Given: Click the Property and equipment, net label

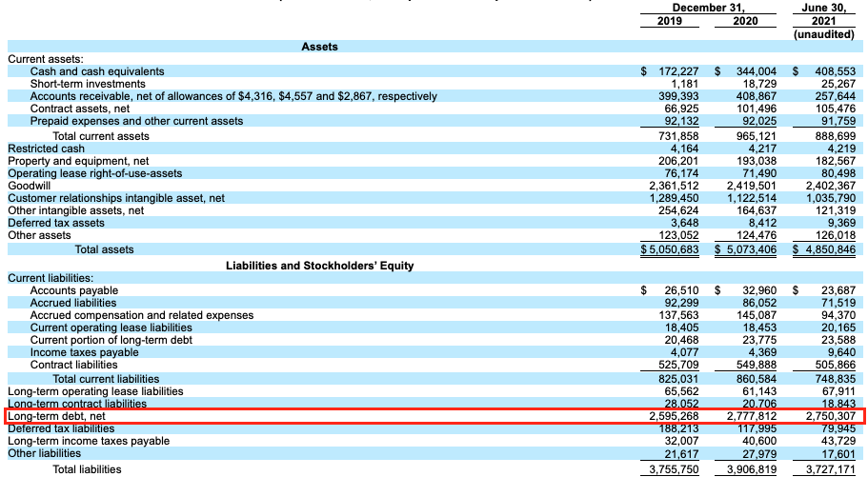Looking at the screenshot, I should (78, 162).
